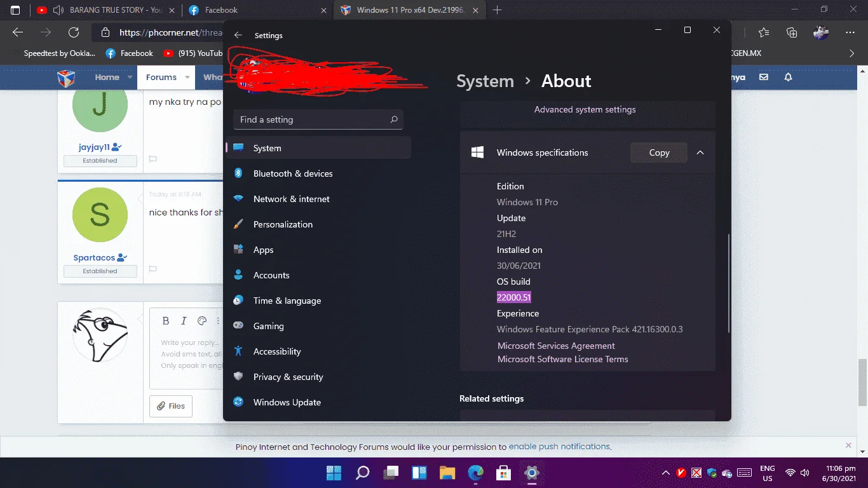Open the ENG US language switcher

click(768, 473)
